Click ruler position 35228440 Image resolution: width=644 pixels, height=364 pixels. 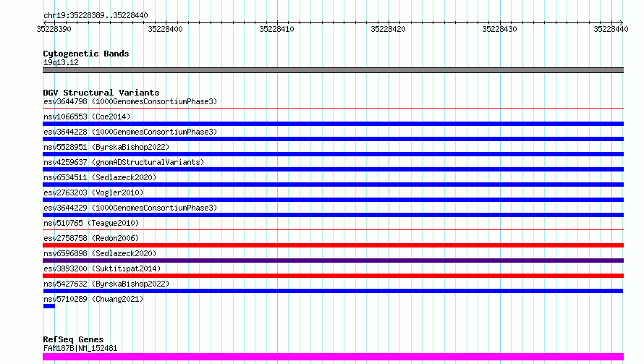click(611, 29)
